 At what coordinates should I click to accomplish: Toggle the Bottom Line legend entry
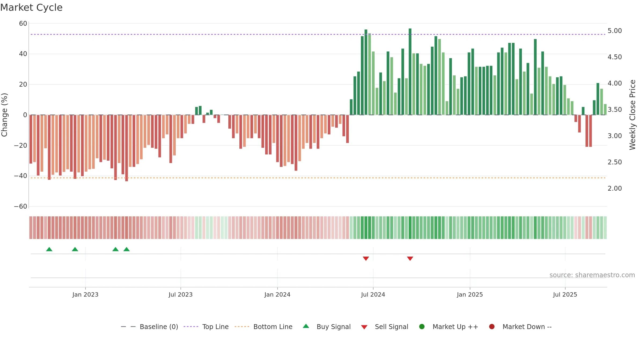[x=264, y=327]
